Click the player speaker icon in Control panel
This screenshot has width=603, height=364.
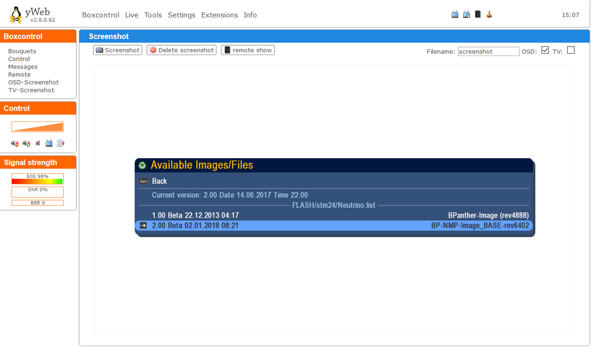(x=60, y=143)
